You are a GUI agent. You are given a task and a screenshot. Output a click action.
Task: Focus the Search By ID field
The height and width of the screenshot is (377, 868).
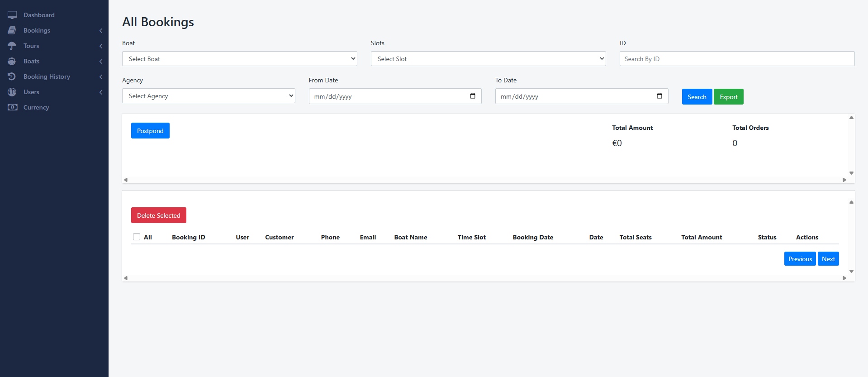click(x=737, y=59)
